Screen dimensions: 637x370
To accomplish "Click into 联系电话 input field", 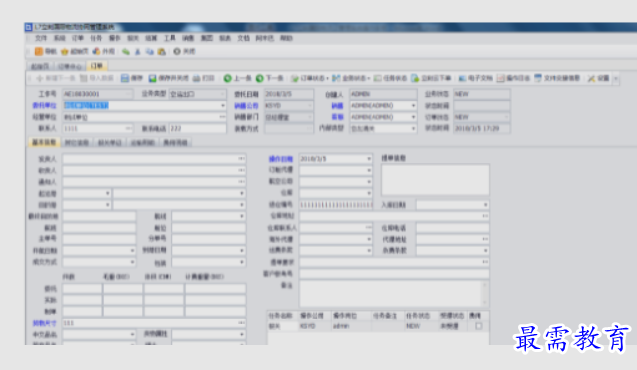I will (197, 128).
